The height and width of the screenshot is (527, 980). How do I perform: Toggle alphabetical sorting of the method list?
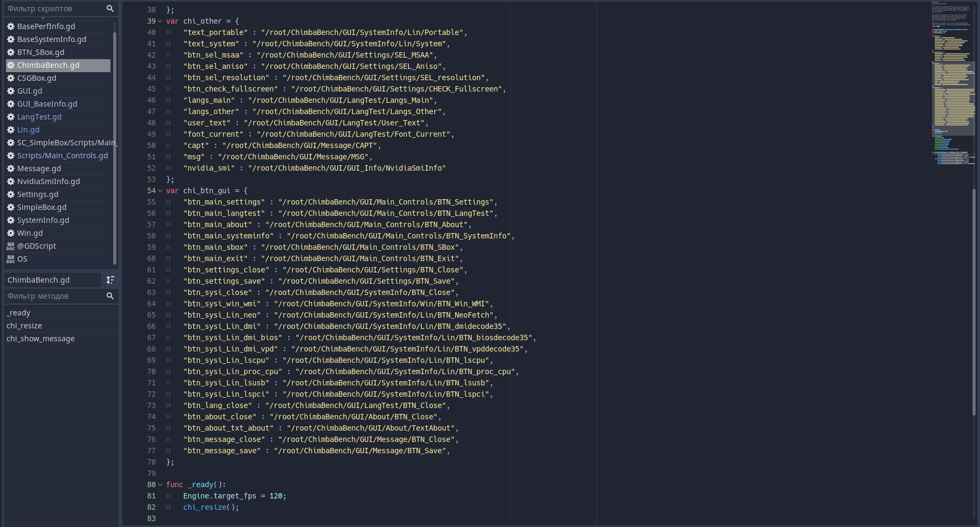tap(110, 280)
